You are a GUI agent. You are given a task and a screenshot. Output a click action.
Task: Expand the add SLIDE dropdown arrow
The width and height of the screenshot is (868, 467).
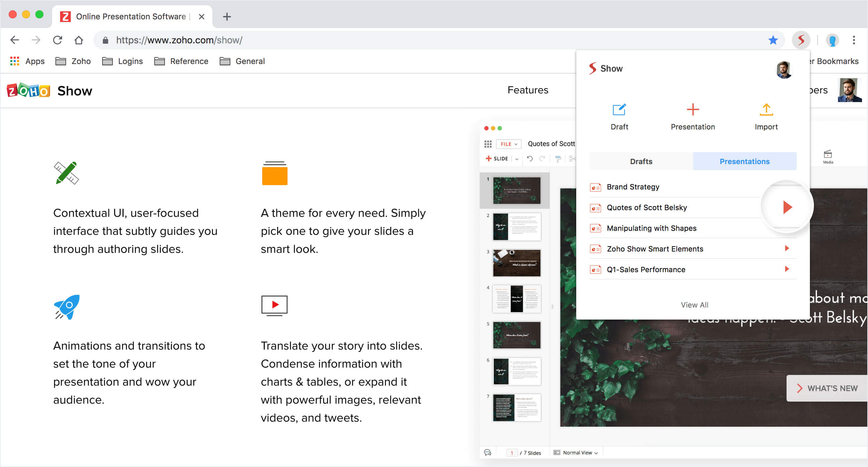517,159
